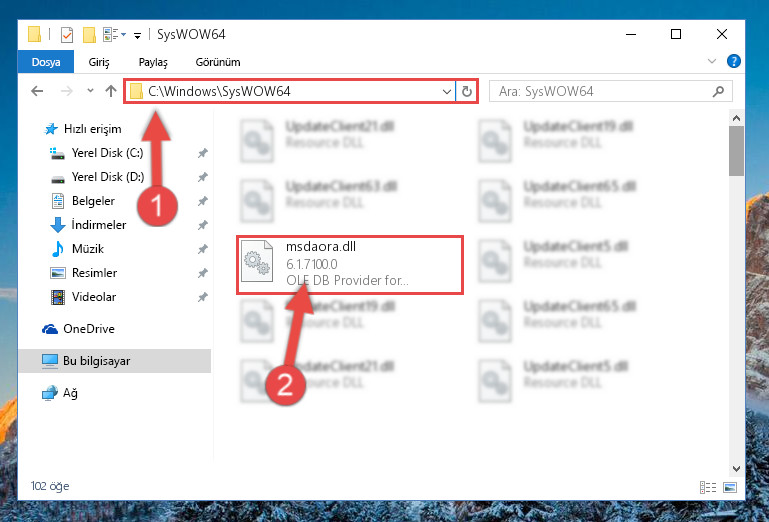769x522 pixels.
Task: Click the pin icon next to Belgeler
Action: pyautogui.click(x=203, y=201)
